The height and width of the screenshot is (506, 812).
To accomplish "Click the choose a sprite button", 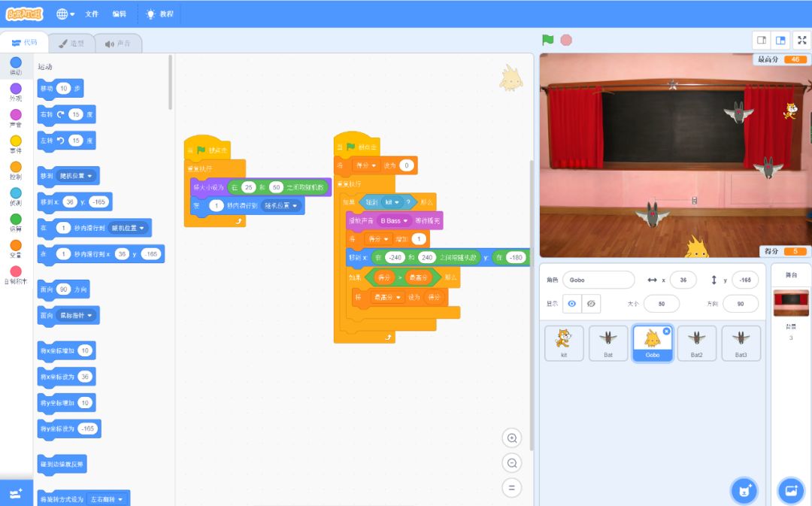I will pos(744,490).
